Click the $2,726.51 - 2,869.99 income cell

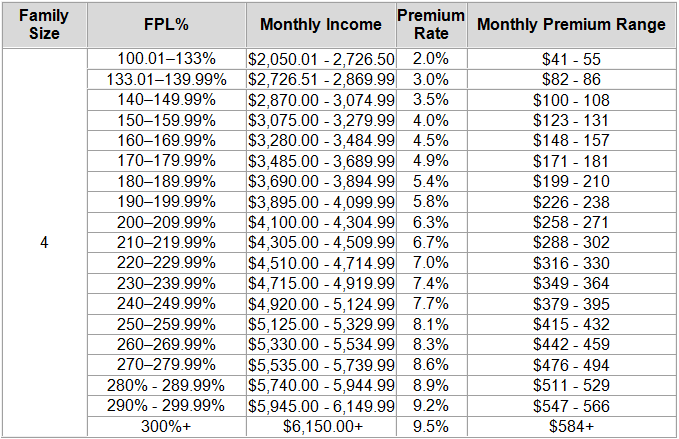pos(321,78)
